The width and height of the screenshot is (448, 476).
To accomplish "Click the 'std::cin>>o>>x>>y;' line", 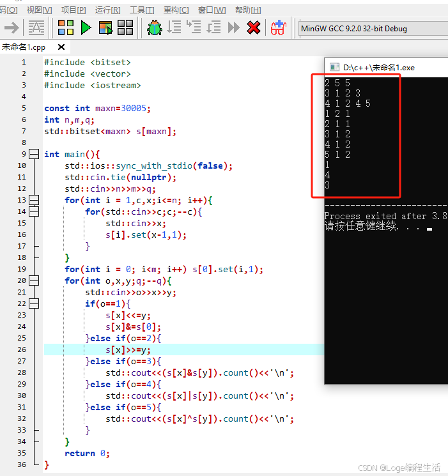I will click(130, 292).
